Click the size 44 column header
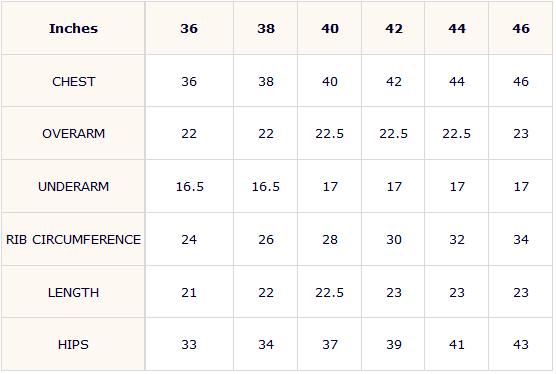This screenshot has height=374, width=556. coord(457,28)
